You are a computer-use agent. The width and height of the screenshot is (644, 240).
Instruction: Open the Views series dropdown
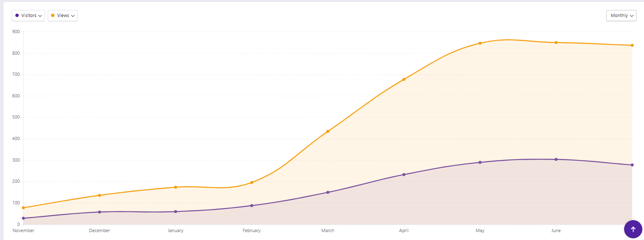coord(63,15)
